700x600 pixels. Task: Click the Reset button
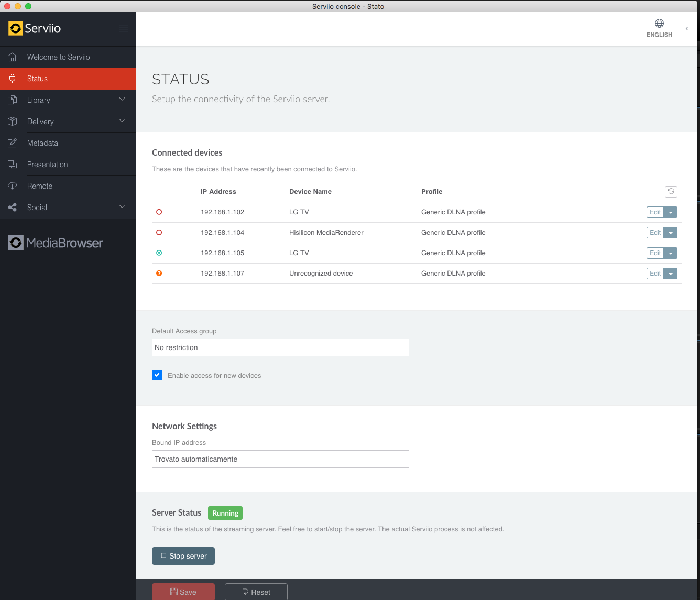click(x=256, y=592)
